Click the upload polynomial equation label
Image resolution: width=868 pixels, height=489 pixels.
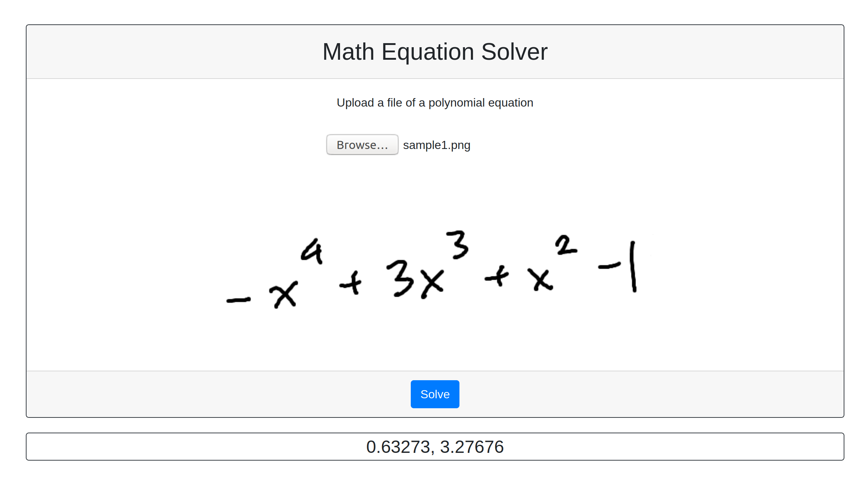(435, 103)
